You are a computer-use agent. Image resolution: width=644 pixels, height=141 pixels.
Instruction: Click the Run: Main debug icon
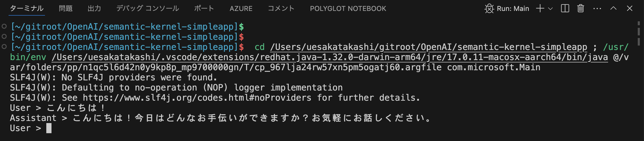(489, 9)
